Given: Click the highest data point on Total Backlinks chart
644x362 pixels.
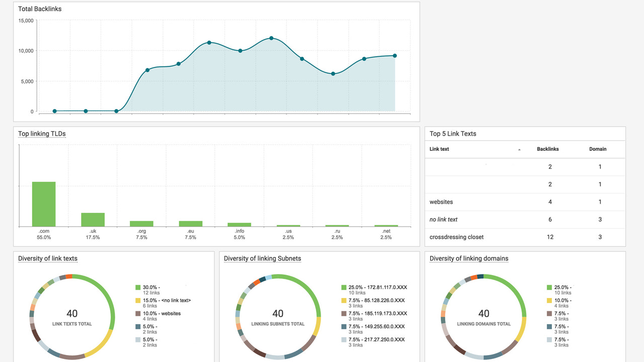Looking at the screenshot, I should (x=271, y=38).
